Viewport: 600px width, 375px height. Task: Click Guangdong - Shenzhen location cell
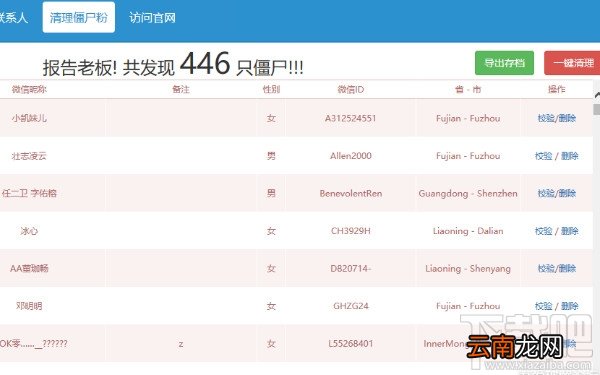click(468, 193)
